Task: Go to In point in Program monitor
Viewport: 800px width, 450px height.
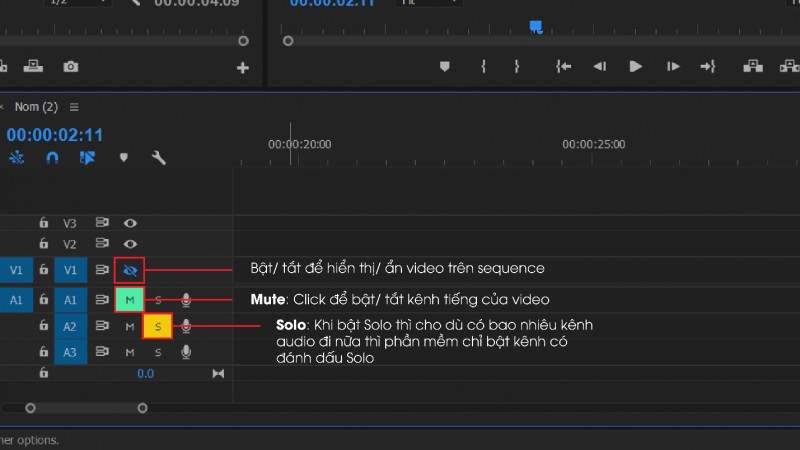Action: tap(563, 66)
